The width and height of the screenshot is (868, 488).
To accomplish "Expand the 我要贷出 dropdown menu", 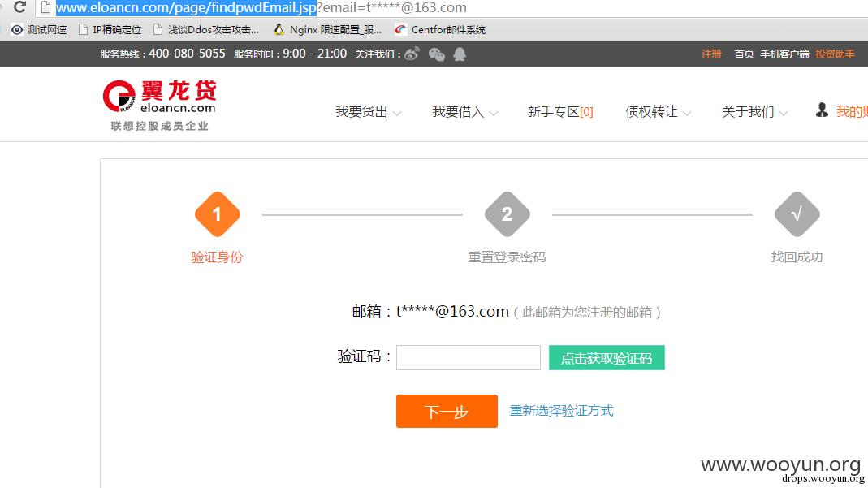I will pyautogui.click(x=368, y=112).
